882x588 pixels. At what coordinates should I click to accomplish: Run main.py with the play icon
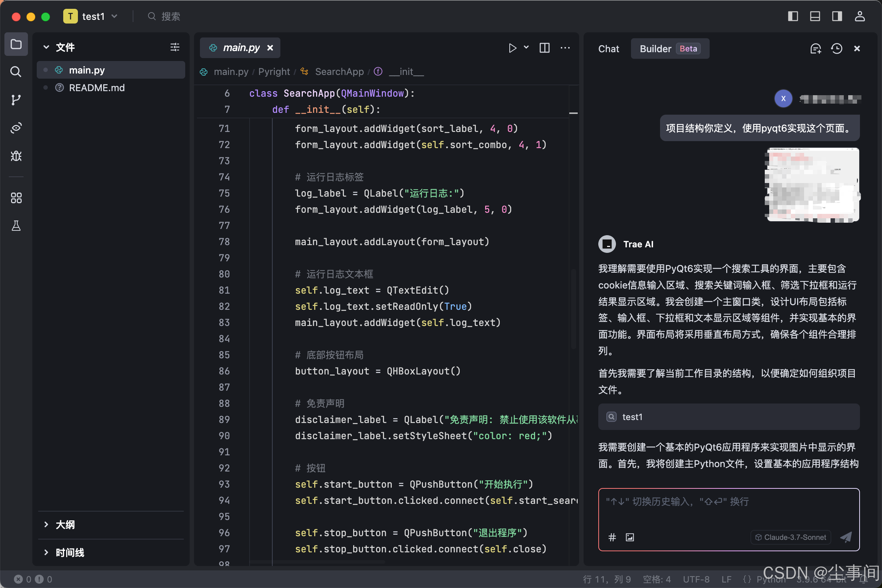pos(512,48)
